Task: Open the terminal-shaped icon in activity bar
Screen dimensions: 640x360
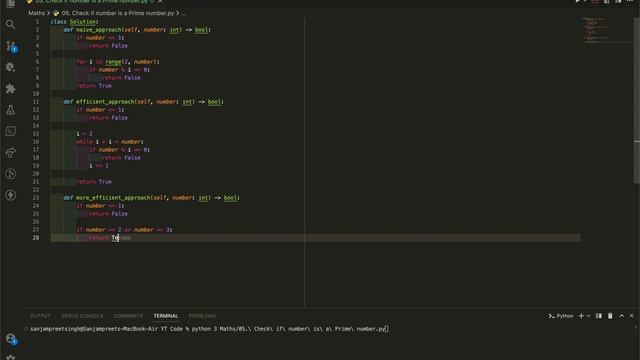Action: coord(11,131)
